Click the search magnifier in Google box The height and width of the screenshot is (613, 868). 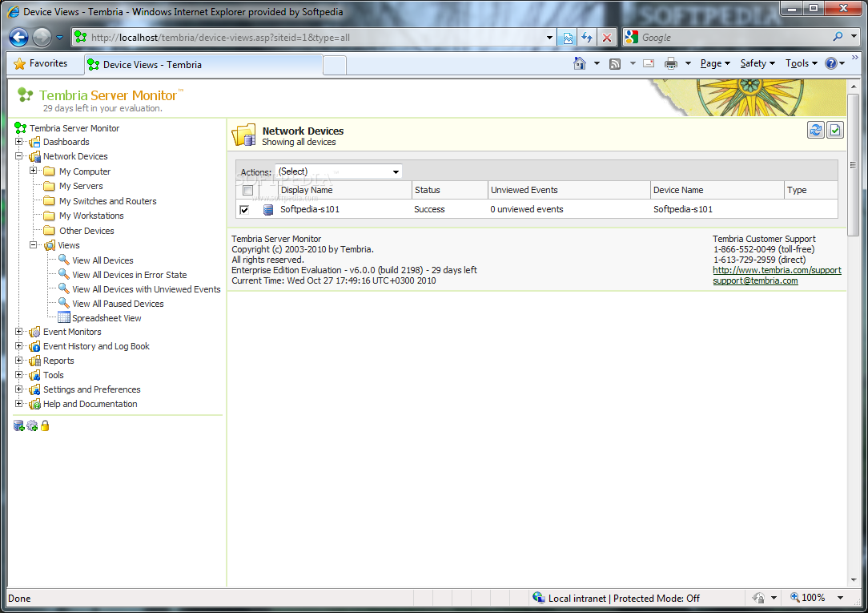click(838, 37)
